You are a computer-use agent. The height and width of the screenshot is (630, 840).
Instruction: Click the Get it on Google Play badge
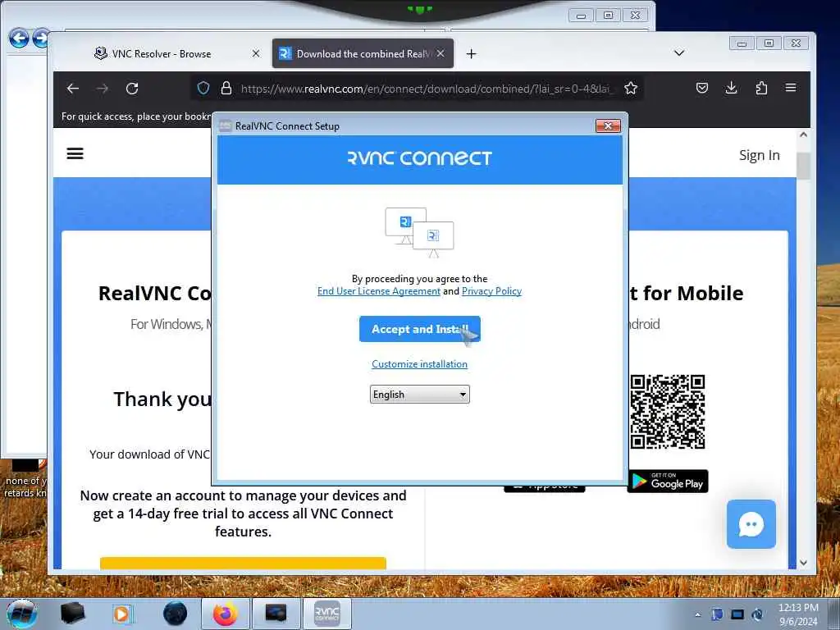point(668,482)
